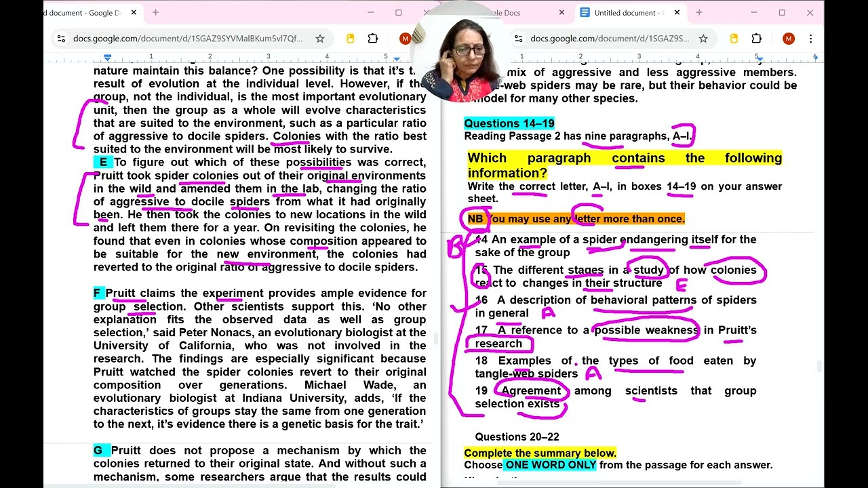The image size is (868, 488).
Task: Bookmark the page using left window's star icon
Action: tap(320, 39)
